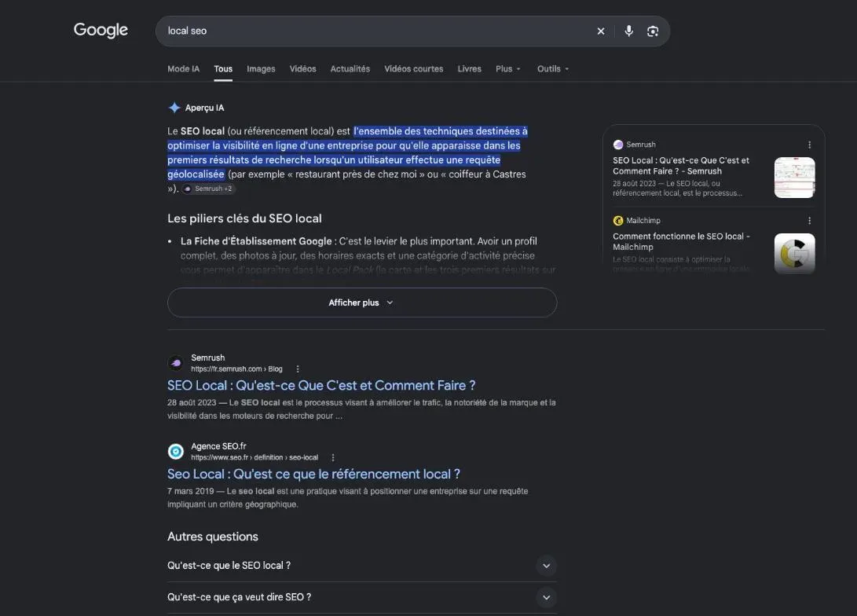Open the three-dot menu next to www.seo.fr
The image size is (857, 616).
(333, 457)
